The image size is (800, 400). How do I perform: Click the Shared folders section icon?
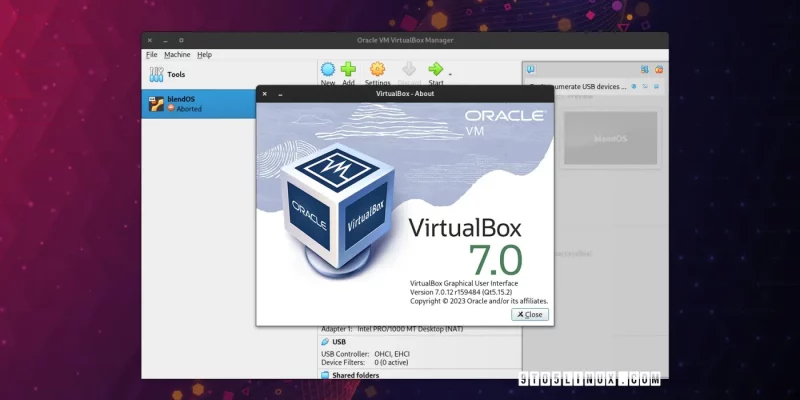coord(325,375)
